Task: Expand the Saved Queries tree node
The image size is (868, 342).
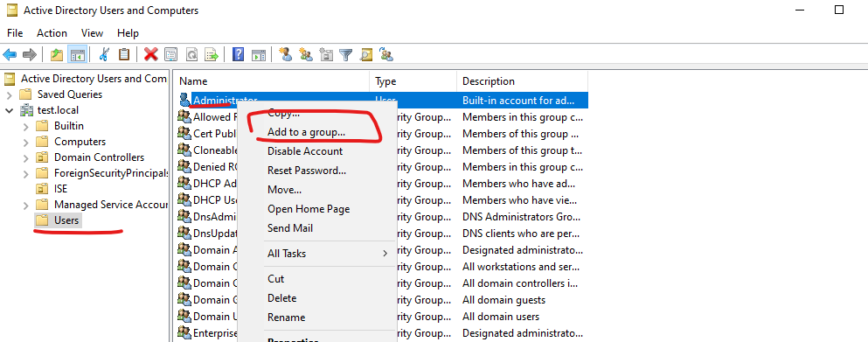Action: pyautogui.click(x=9, y=94)
